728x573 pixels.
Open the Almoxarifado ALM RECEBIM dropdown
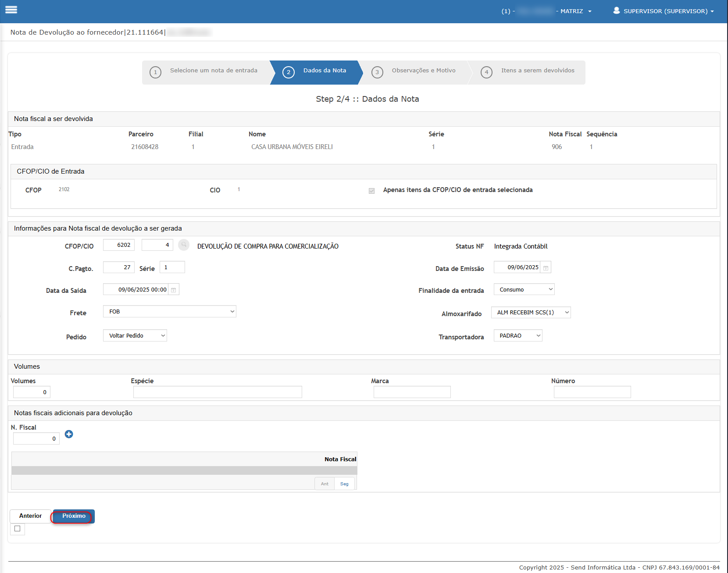click(x=531, y=312)
